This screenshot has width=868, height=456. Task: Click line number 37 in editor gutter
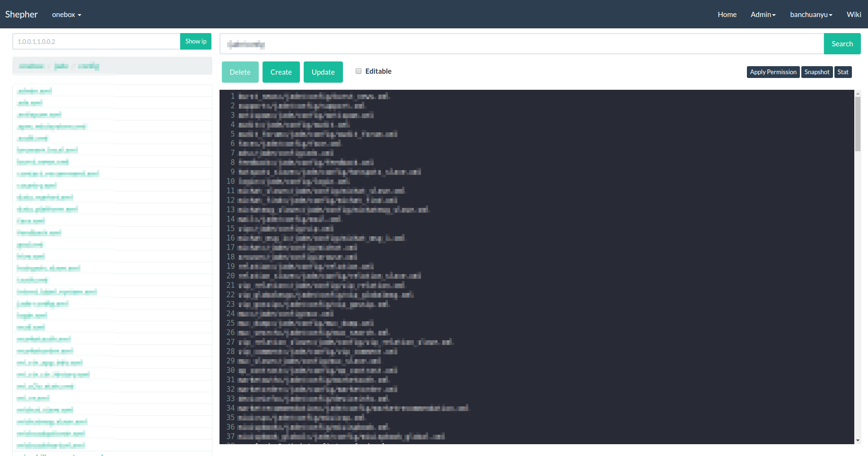[230, 436]
